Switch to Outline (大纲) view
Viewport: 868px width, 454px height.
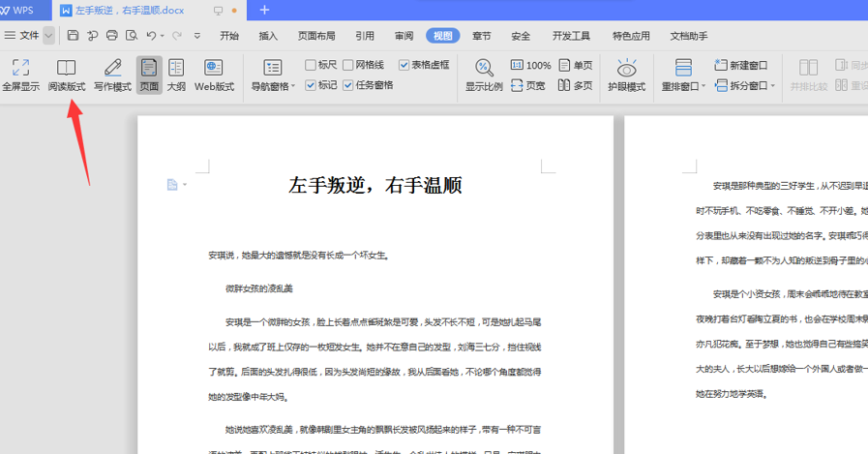click(x=176, y=75)
